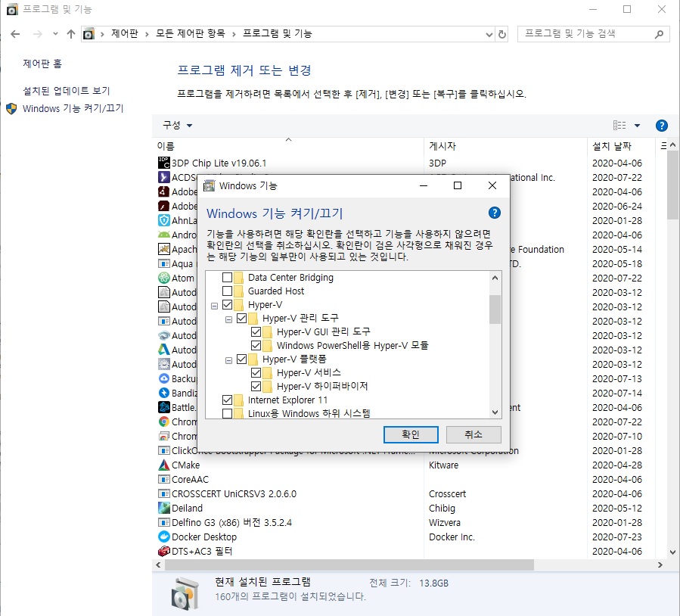This screenshot has height=616, width=680.
Task: Uncheck the Hyper-V 서비스 checkbox
Action: 256,372
